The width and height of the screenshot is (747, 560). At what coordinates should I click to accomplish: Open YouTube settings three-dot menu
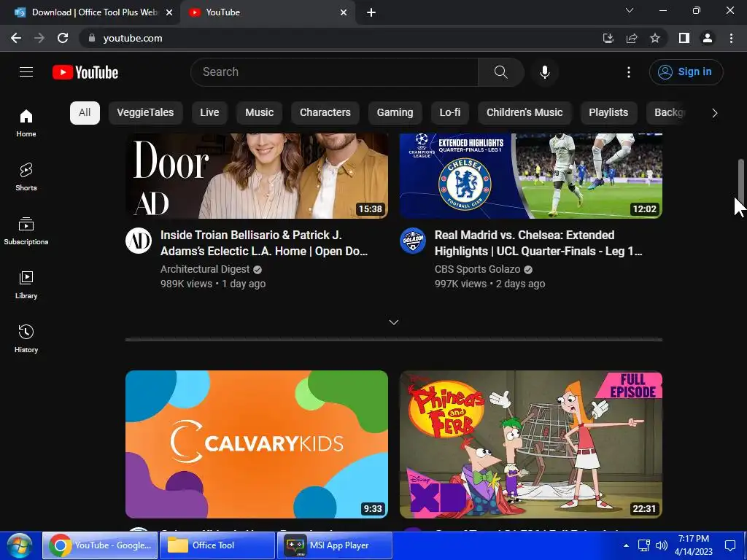point(628,72)
